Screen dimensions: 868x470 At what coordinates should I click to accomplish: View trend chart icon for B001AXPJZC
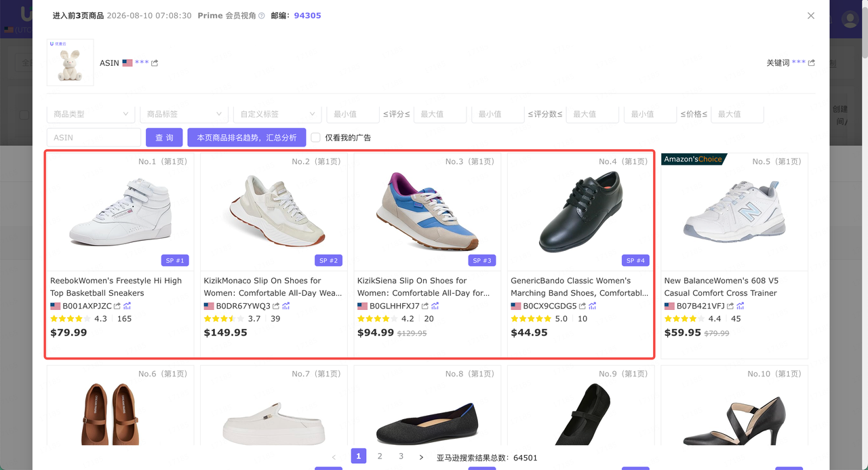click(x=127, y=306)
